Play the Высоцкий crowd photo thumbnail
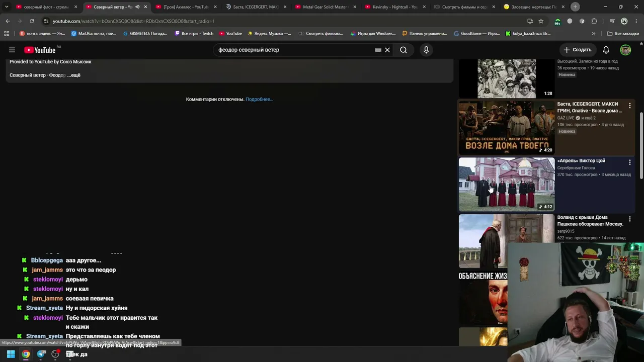This screenshot has height=362, width=644. (507, 78)
